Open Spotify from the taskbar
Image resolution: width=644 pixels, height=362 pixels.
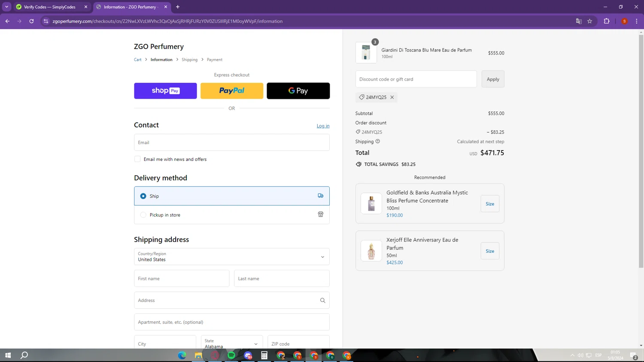click(231, 355)
